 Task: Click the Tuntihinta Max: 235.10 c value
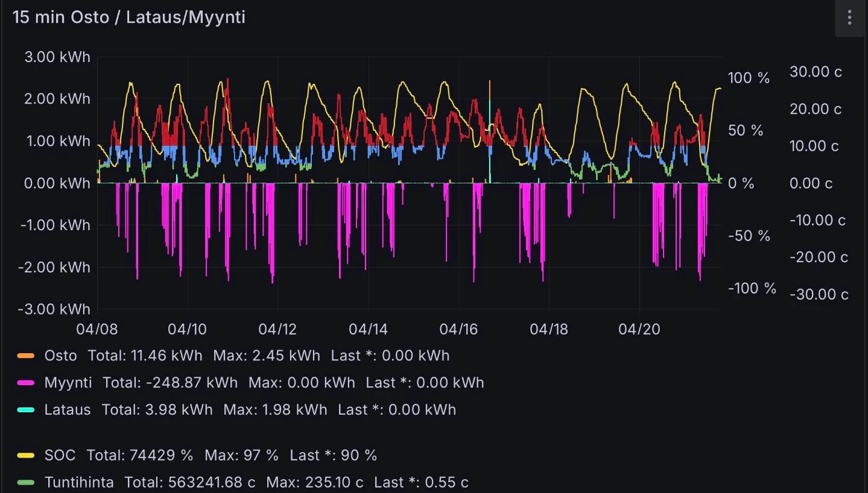[x=315, y=482]
